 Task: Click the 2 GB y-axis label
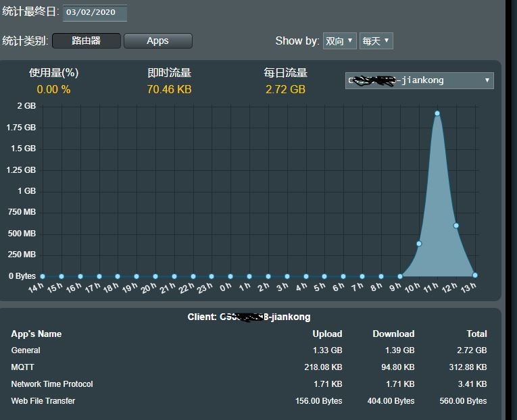(26, 106)
